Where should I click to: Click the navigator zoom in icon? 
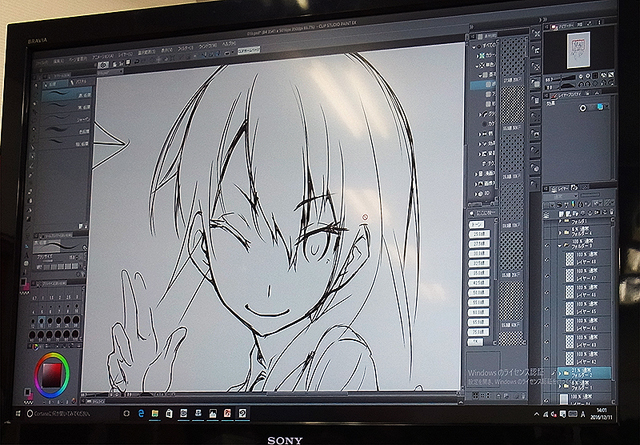click(589, 76)
